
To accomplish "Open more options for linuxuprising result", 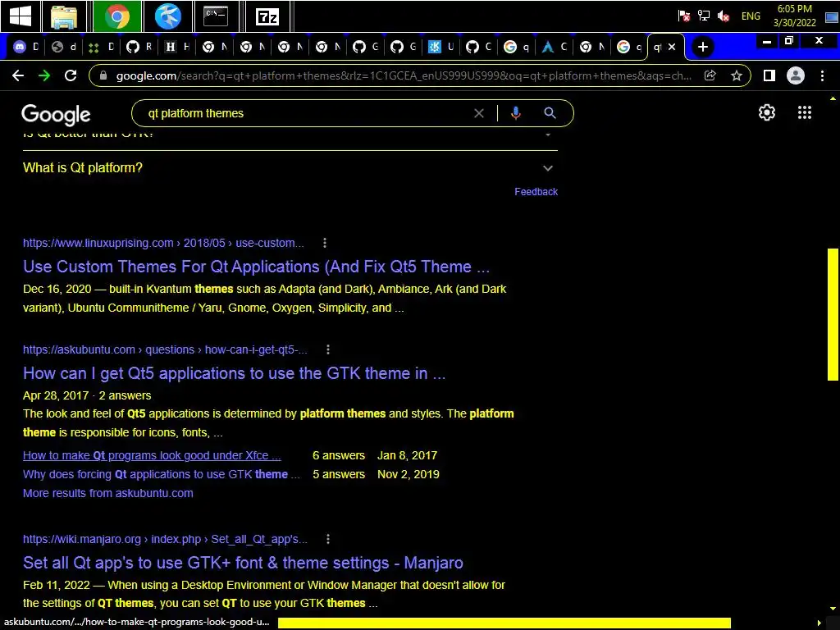I will (x=325, y=243).
